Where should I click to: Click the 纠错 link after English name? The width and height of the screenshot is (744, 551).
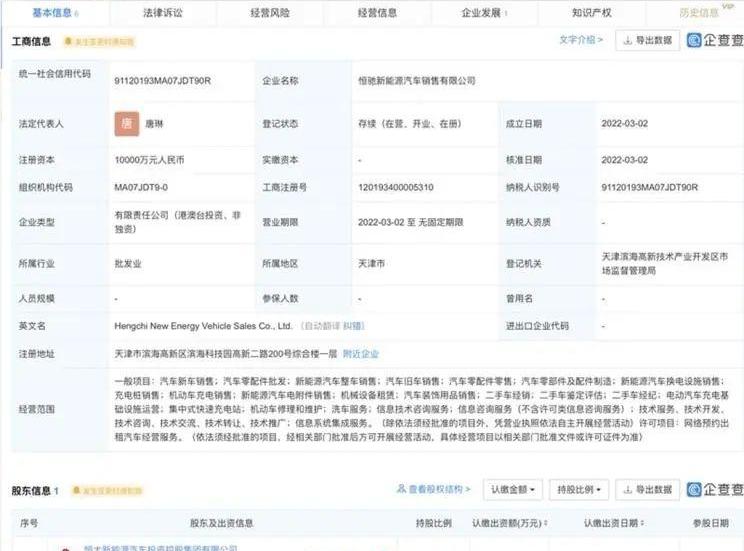click(x=353, y=326)
